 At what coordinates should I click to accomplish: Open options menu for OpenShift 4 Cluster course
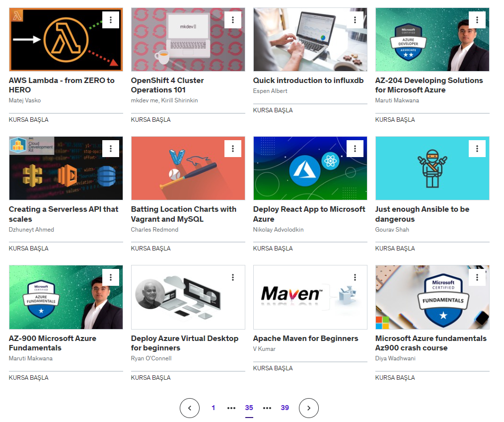pos(233,20)
